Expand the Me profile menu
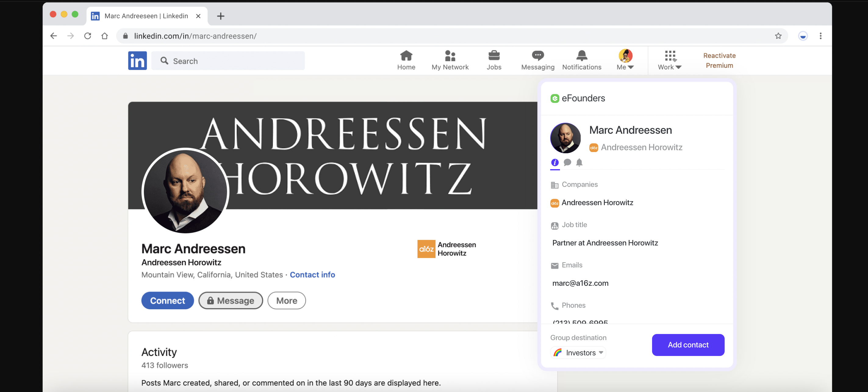 click(625, 60)
